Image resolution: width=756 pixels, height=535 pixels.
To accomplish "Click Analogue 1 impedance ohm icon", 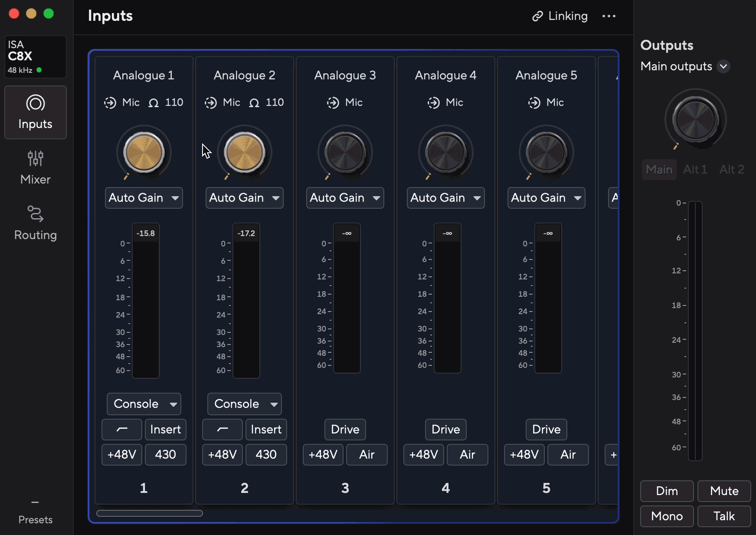I will pos(154,103).
